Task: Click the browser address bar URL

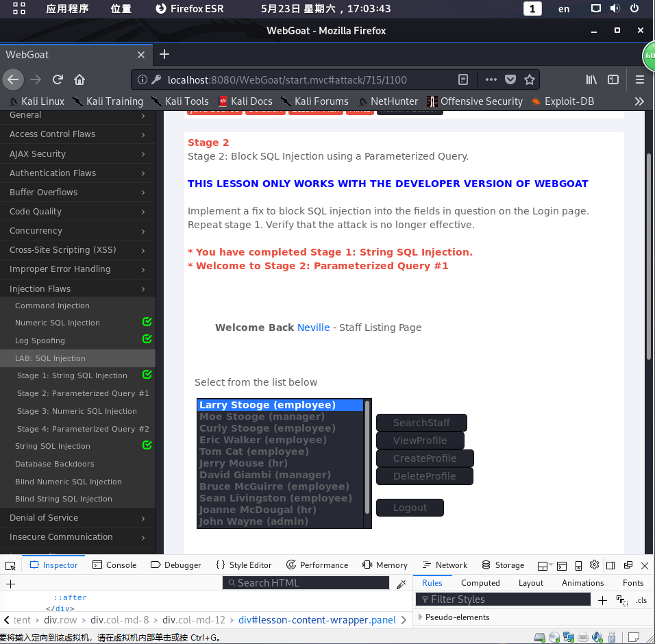Action: [287, 79]
